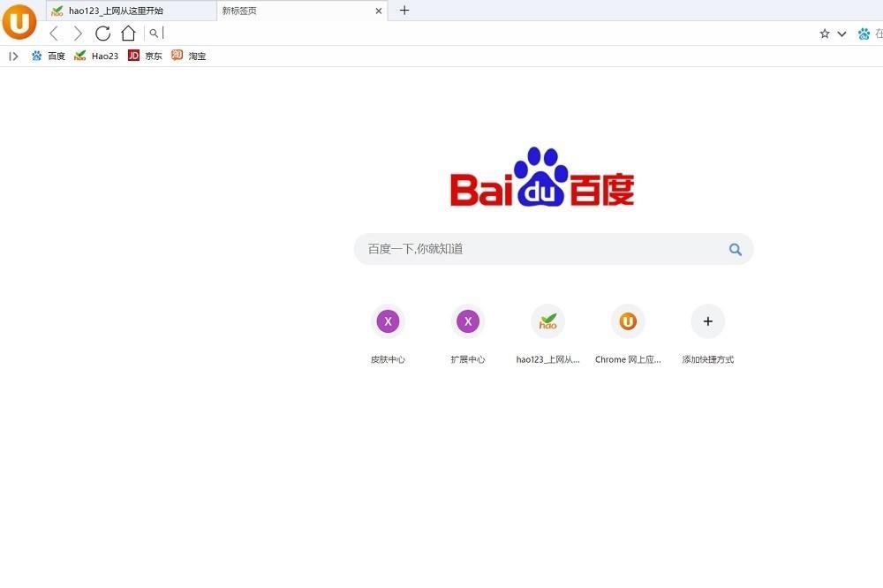
Task: Close the 新标签页 tab
Action: point(379,11)
